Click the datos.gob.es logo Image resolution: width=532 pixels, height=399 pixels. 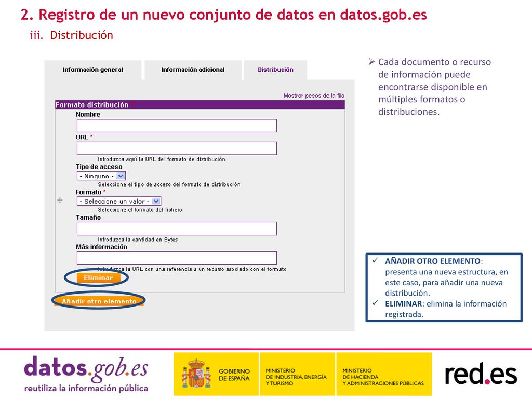[x=86, y=374]
